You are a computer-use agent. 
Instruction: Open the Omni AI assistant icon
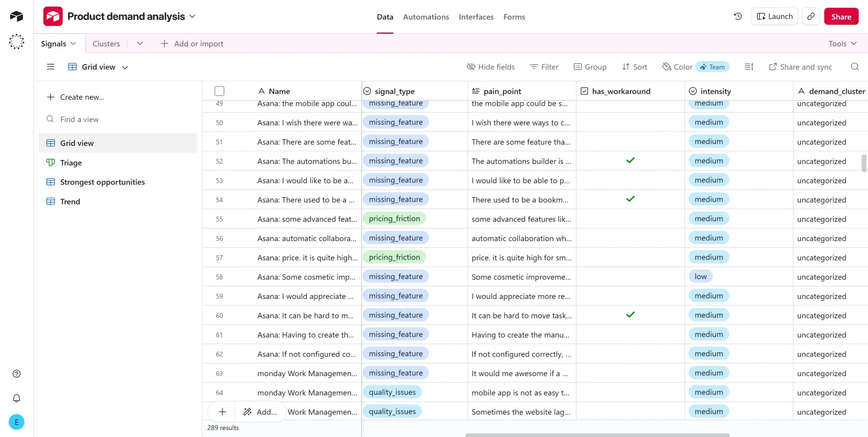[16, 42]
